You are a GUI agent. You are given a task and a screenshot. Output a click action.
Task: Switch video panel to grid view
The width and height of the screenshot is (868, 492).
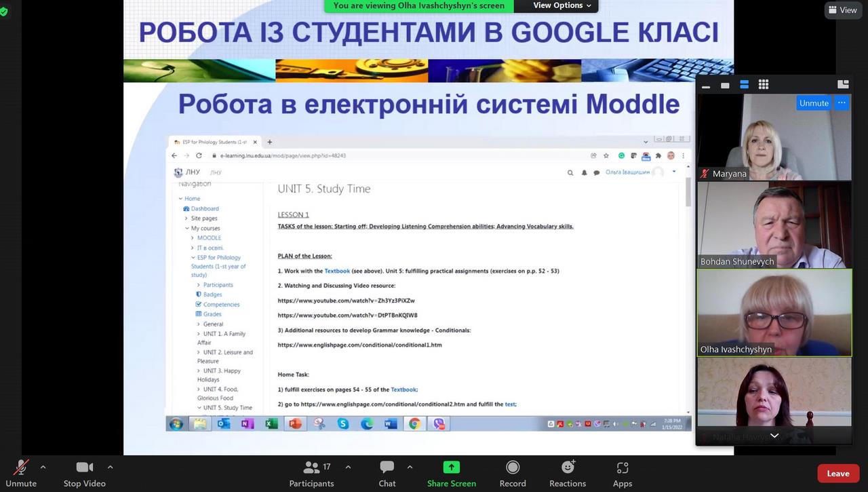(764, 85)
